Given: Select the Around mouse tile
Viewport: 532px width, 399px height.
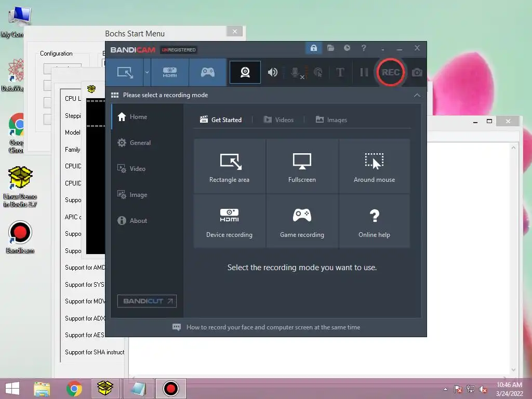Looking at the screenshot, I should coord(374,166).
